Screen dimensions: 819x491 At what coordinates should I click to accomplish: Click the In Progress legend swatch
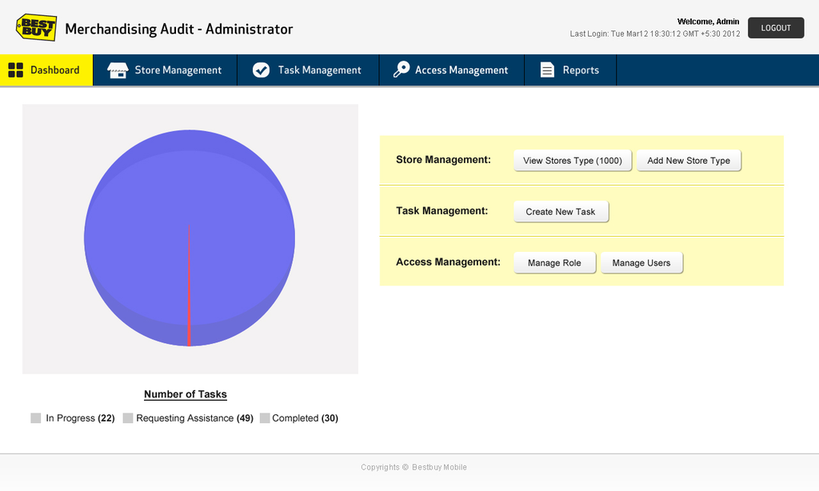tap(36, 418)
